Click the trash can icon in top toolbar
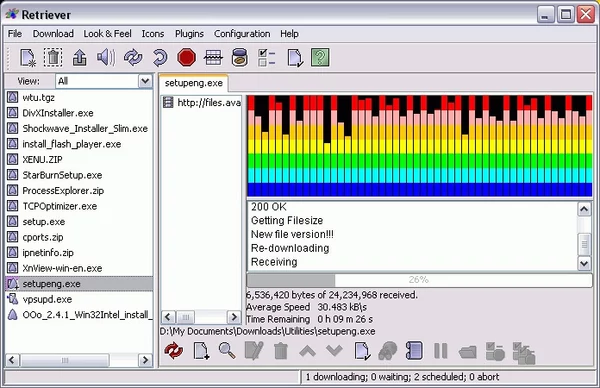The height and width of the screenshot is (388, 600). pyautogui.click(x=53, y=57)
